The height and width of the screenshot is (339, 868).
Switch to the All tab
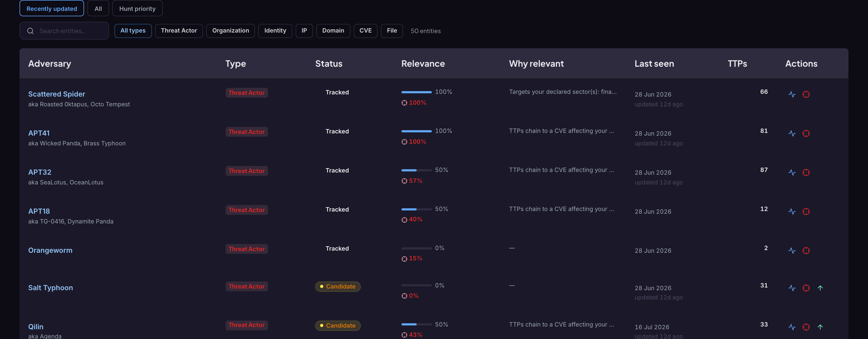[x=98, y=9]
